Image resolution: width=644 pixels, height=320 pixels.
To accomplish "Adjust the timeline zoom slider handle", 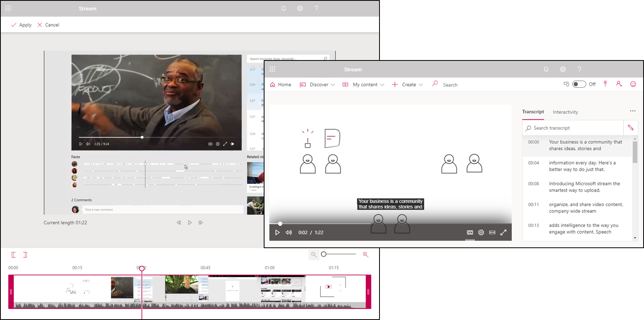I will coord(324,254).
